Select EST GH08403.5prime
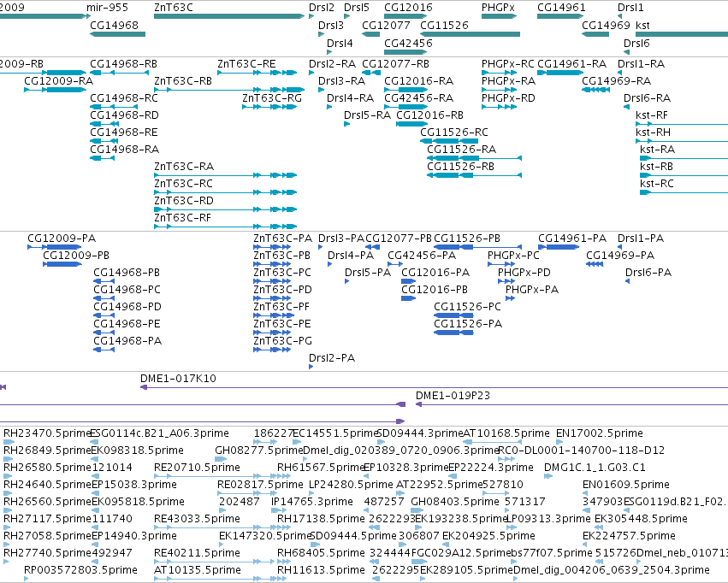The width and height of the screenshot is (728, 583). pos(417,510)
